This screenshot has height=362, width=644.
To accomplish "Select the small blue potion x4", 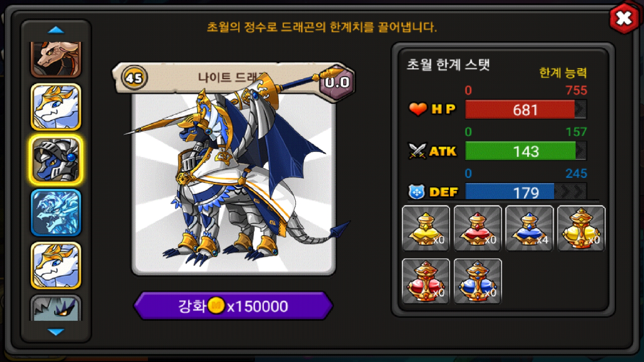I will click(x=529, y=228).
